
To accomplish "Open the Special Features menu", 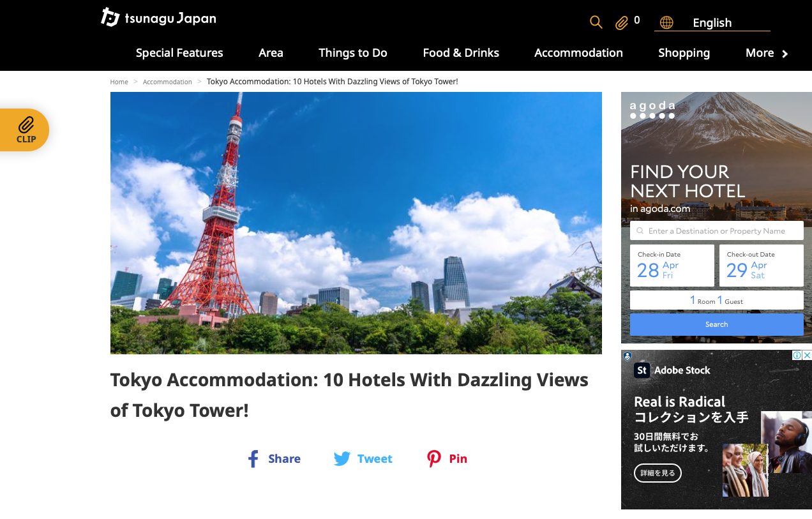I will coord(179,53).
